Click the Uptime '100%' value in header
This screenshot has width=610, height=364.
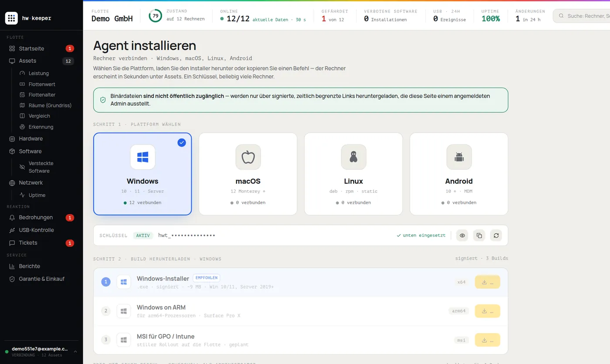tap(491, 19)
